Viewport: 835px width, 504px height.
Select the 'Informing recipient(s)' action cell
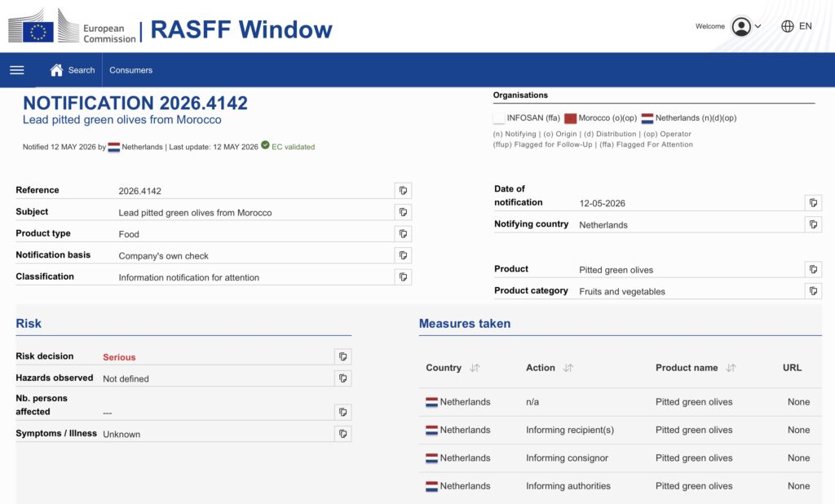pyautogui.click(x=570, y=430)
